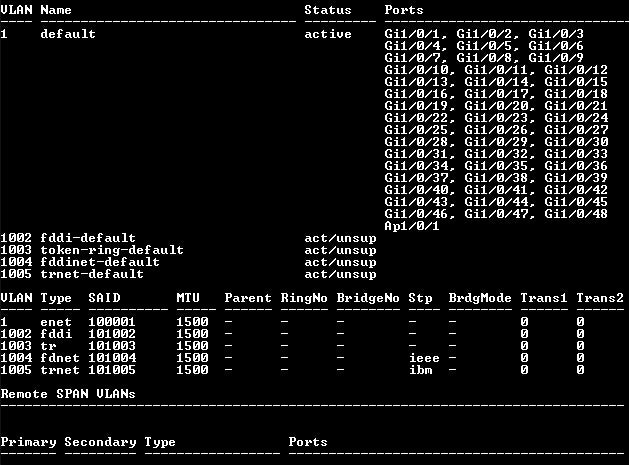Click the 'trnet' type value
The height and width of the screenshot is (465, 629).
click(60, 370)
